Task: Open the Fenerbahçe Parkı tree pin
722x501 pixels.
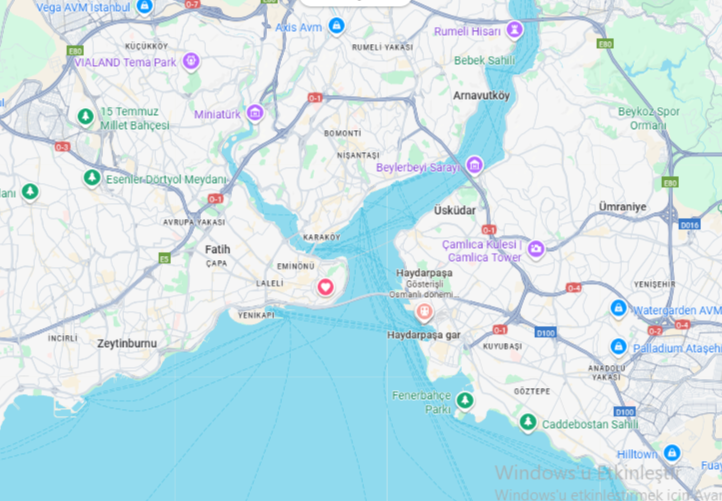Action: (465, 401)
